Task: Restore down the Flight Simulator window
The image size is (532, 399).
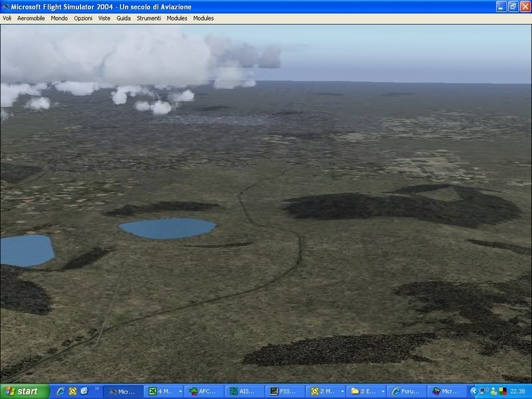Action: tap(513, 7)
